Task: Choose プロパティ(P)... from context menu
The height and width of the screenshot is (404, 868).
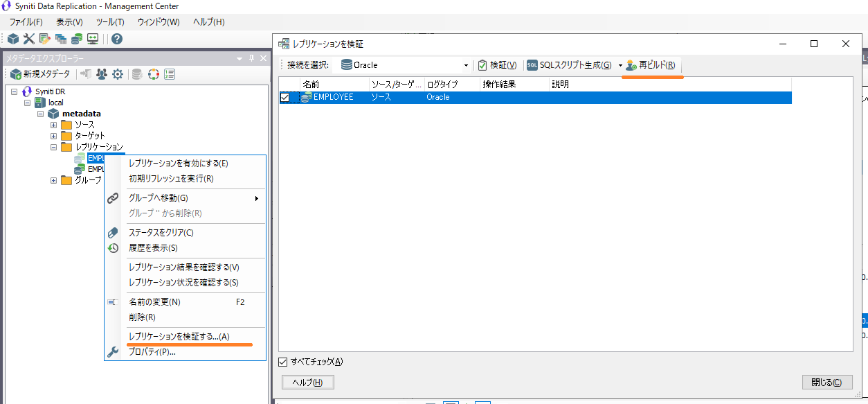Action: [x=185, y=352]
